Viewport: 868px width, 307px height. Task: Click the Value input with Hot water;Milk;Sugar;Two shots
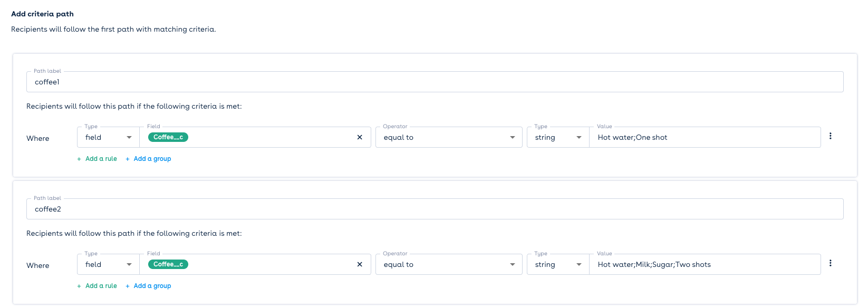705,264
